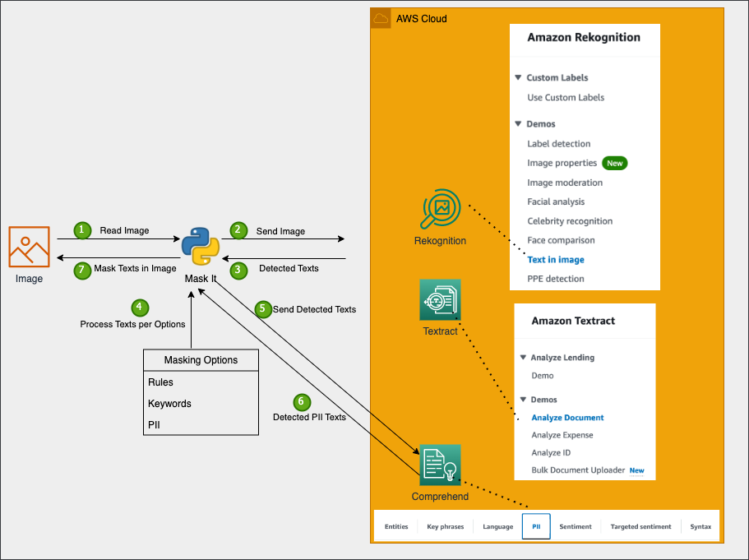Click the Mask Texts in Image label

135,269
